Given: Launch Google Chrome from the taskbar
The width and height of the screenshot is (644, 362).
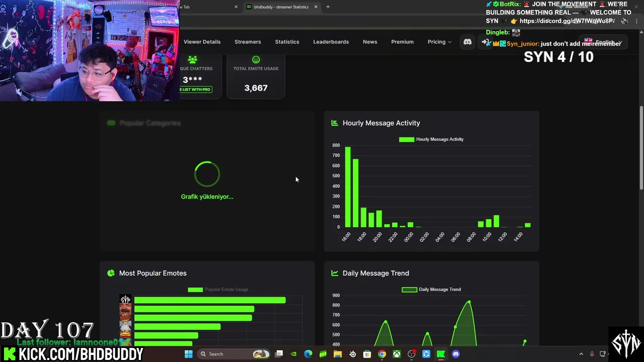Looking at the screenshot, I should [382, 354].
